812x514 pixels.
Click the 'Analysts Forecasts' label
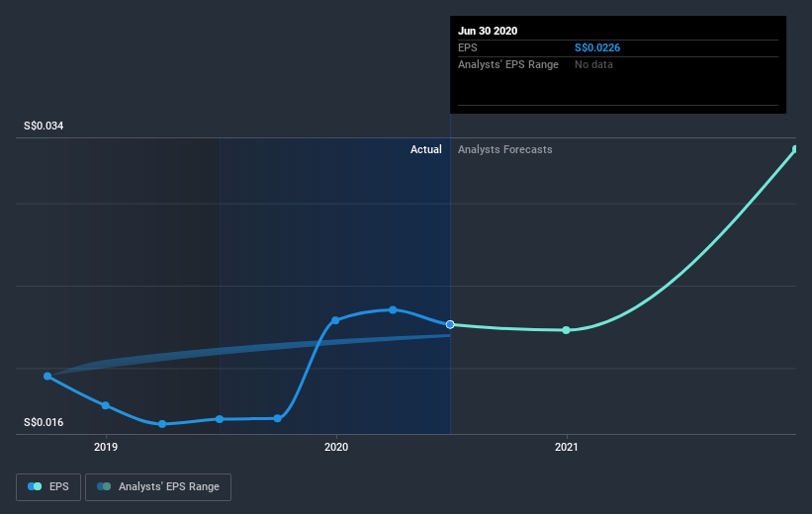[505, 149]
